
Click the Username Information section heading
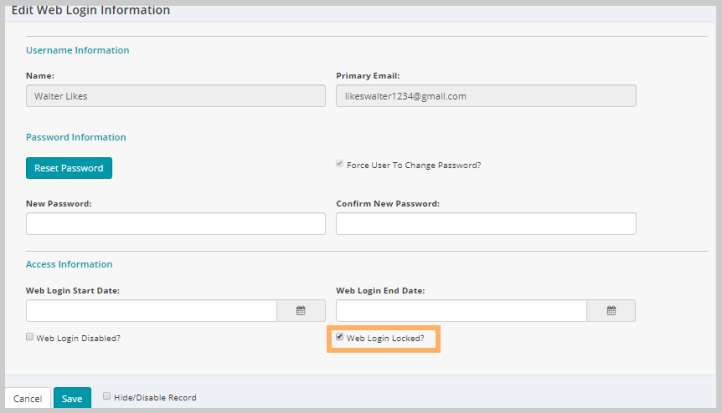77,50
